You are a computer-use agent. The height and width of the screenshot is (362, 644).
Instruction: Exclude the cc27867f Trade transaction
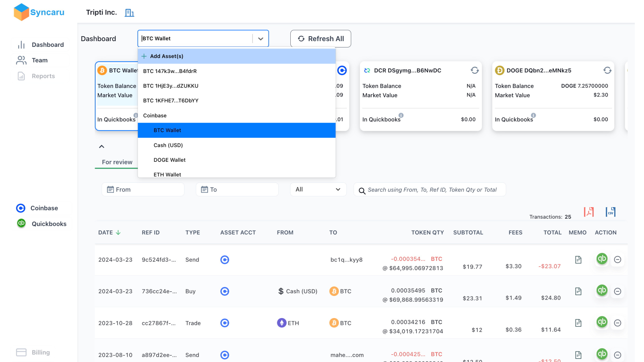[618, 323]
